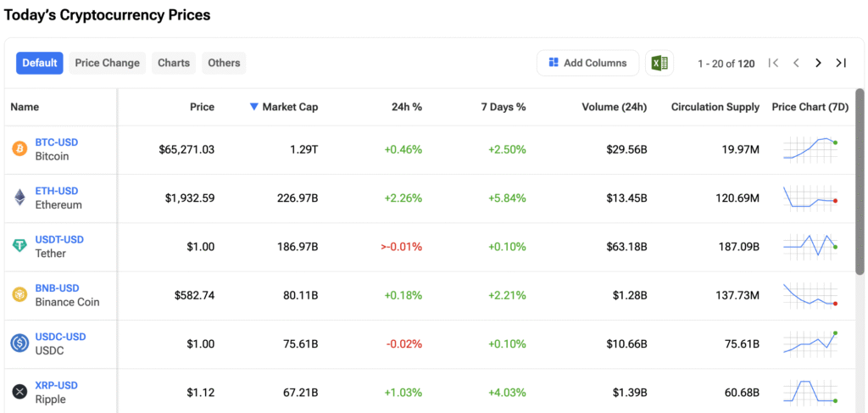
Task: Click the Binance Coin price $582.74
Action: click(194, 295)
